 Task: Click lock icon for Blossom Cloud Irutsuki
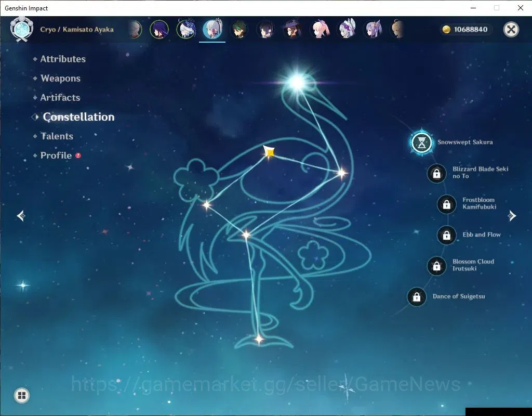436,266
